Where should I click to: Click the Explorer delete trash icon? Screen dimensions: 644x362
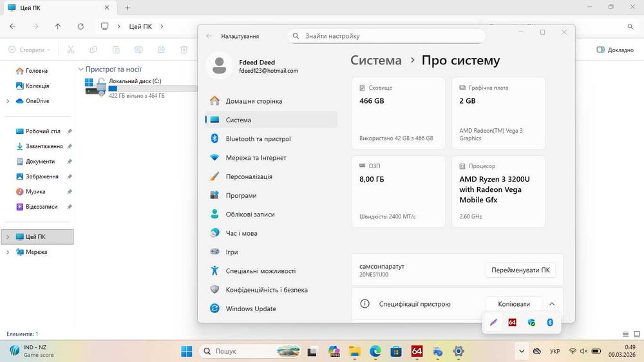click(x=184, y=50)
